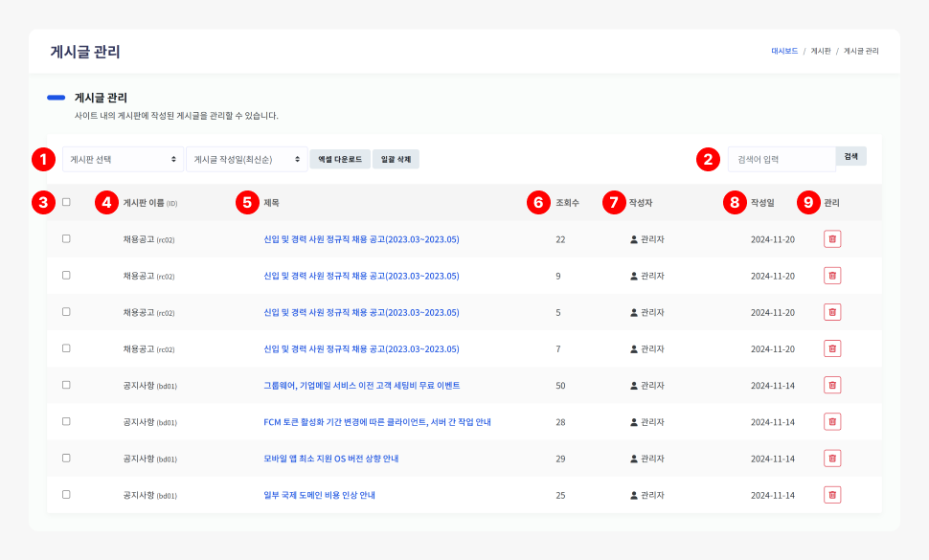
Task: Click the 검색 button
Action: pos(851,156)
